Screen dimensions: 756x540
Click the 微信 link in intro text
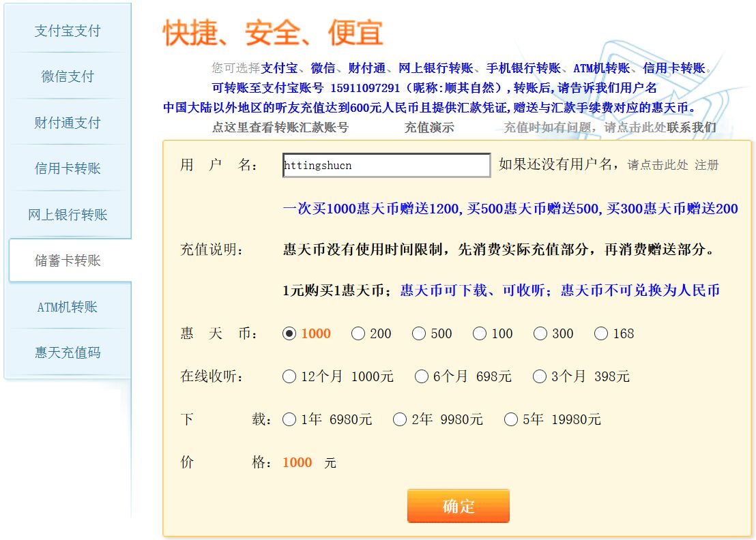click(323, 68)
